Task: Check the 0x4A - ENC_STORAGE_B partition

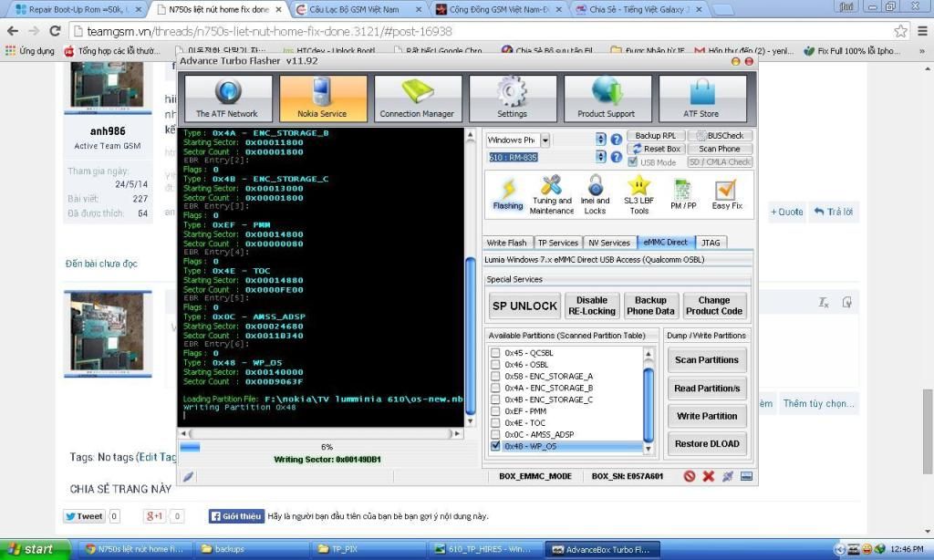Action: [x=495, y=388]
